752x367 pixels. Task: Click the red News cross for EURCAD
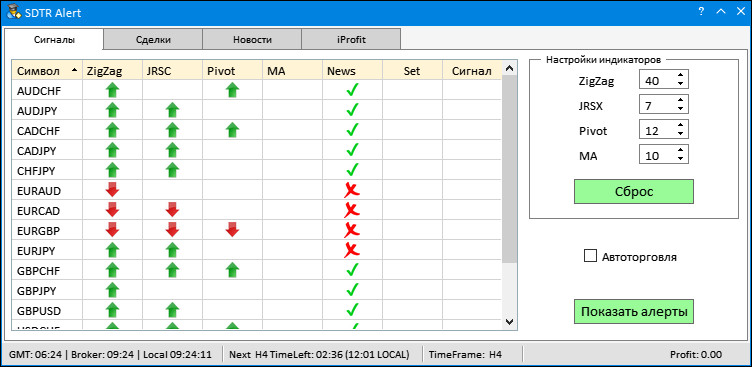352,211
